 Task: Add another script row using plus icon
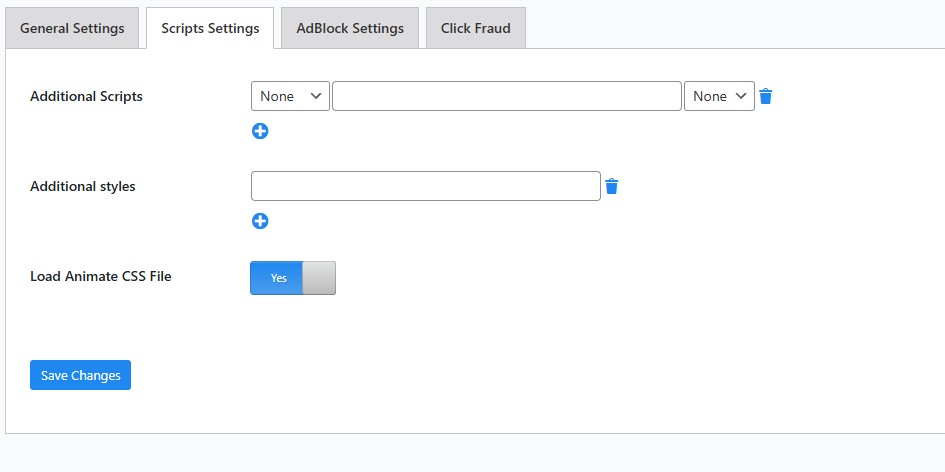[x=260, y=131]
